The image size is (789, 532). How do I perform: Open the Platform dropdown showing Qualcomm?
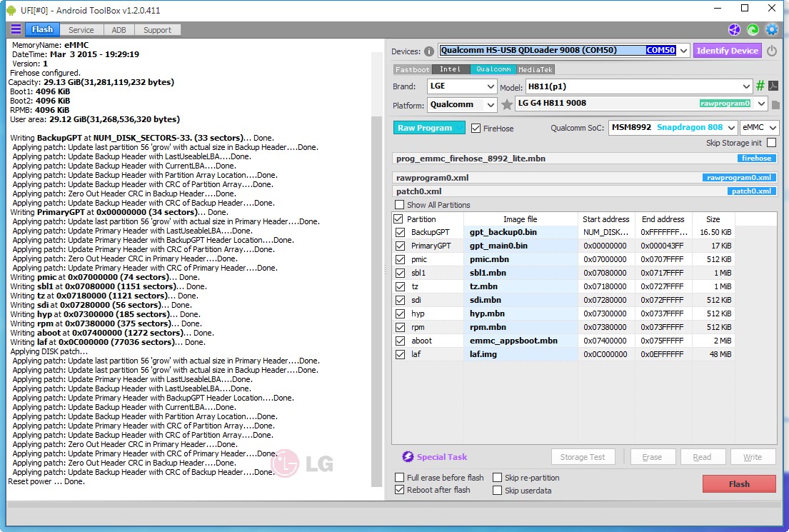(462, 105)
